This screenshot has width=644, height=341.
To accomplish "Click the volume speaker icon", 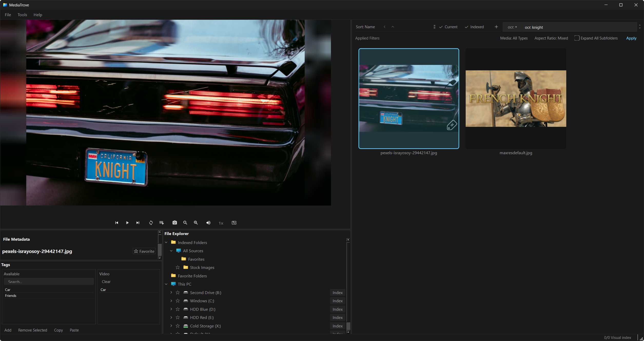I will coord(208,223).
